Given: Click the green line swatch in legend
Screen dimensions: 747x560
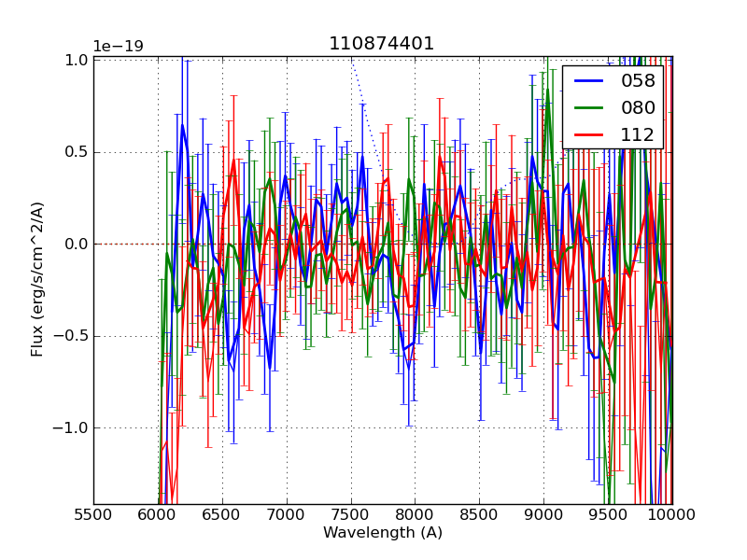Looking at the screenshot, I should (x=589, y=107).
